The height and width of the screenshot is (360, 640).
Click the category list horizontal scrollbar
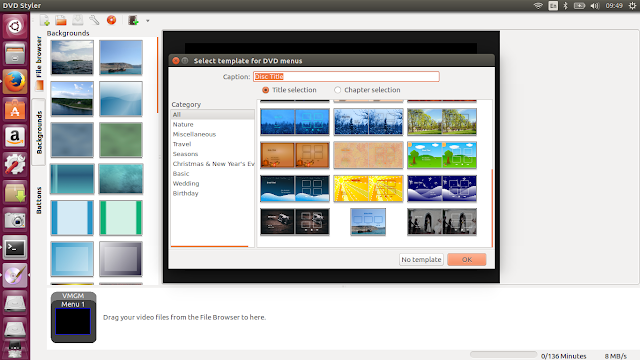(x=209, y=246)
